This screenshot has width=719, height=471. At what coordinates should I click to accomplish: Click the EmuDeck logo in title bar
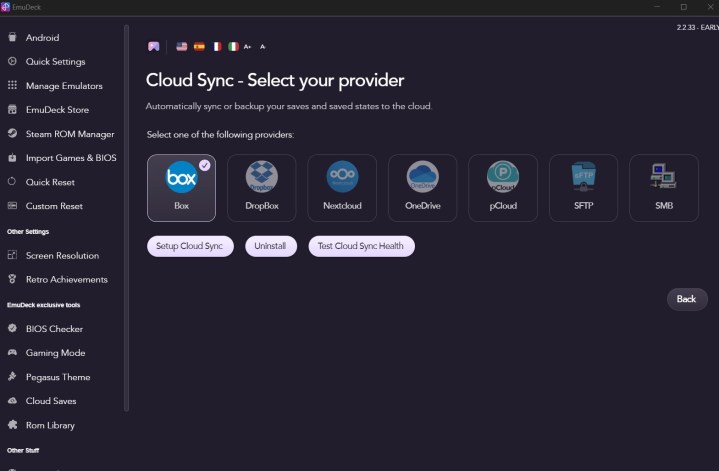click(5, 7)
